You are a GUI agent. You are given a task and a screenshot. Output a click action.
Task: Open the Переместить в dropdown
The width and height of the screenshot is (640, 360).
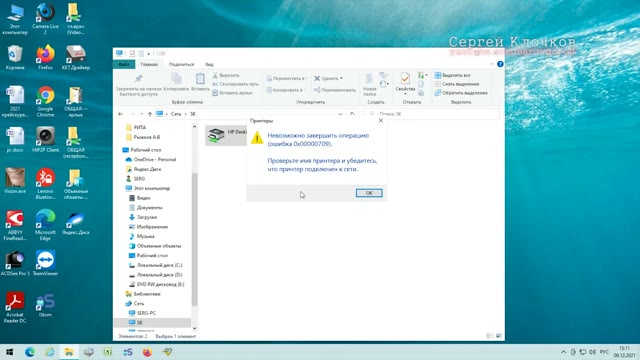click(x=286, y=78)
